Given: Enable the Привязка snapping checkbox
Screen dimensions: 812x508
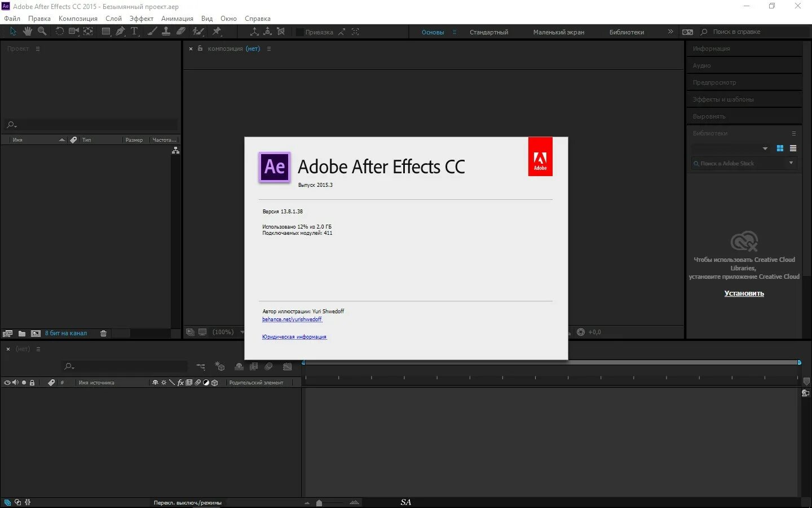Looking at the screenshot, I should coord(300,32).
